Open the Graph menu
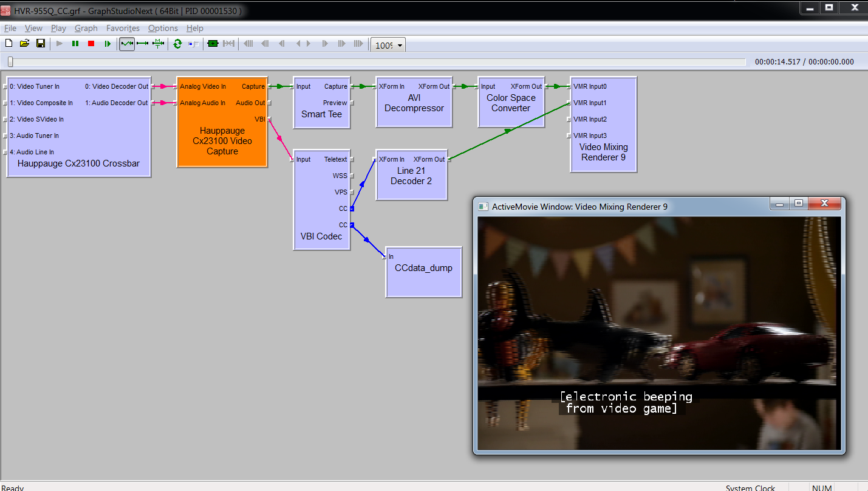This screenshot has height=491, width=868. coord(86,28)
